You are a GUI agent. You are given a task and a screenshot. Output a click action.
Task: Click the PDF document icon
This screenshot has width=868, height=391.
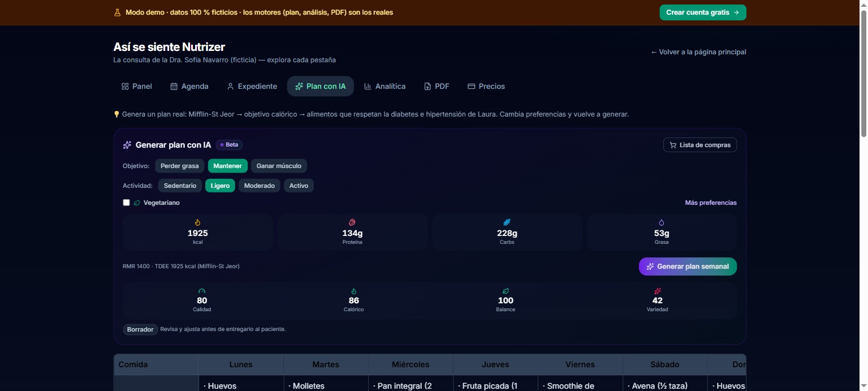tap(427, 87)
